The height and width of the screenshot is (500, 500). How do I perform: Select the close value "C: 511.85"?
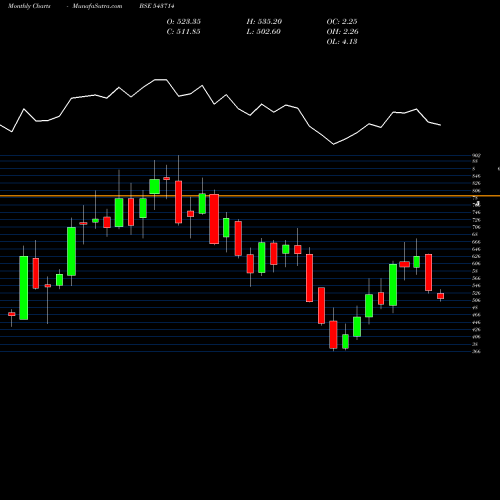coord(184,31)
